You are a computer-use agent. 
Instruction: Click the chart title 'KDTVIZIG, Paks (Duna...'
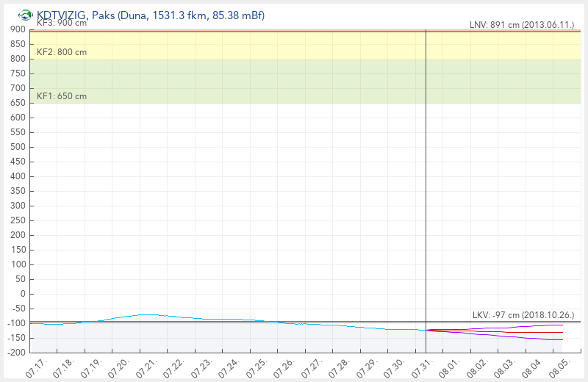[151, 15]
